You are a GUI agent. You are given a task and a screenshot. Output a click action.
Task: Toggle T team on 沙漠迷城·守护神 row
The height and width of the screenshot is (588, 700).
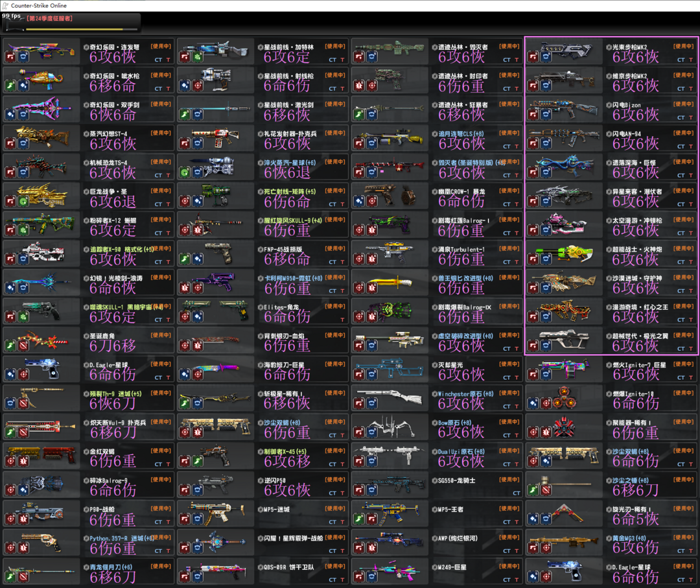coord(691,290)
